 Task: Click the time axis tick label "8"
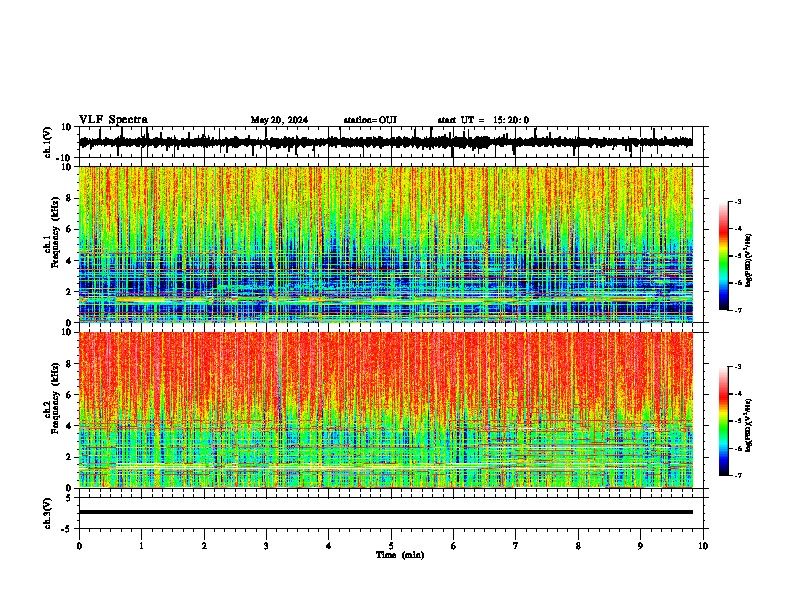(x=578, y=546)
